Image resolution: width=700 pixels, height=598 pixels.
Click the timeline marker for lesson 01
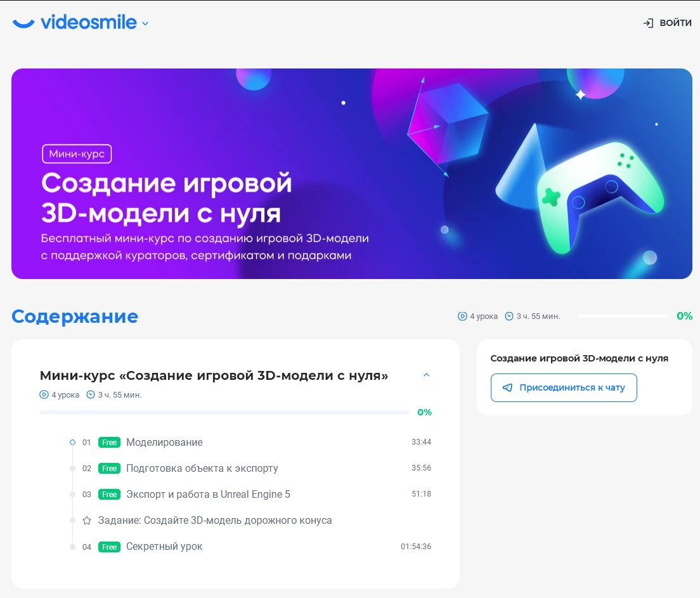coord(72,442)
